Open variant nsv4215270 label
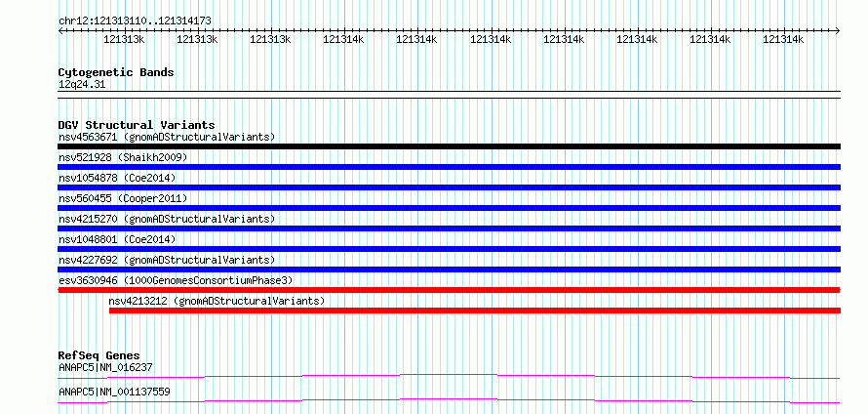This screenshot has width=868, height=414. (x=167, y=219)
